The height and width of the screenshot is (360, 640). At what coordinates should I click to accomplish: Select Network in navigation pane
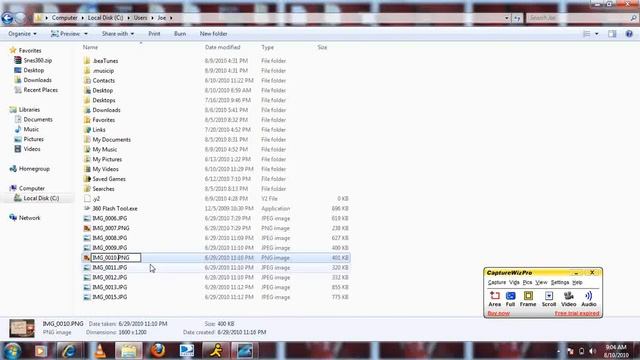[25, 218]
